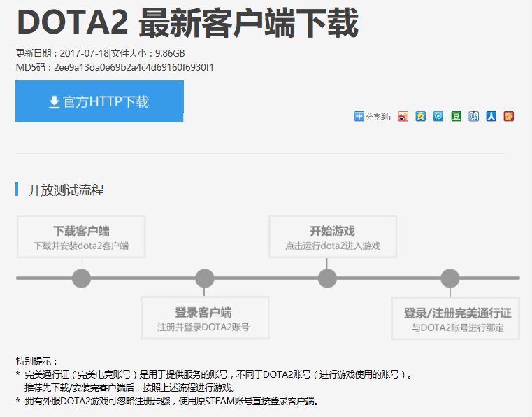Share to Tencent Weibo icon
Image resolution: width=532 pixels, height=417 pixels.
pos(438,116)
